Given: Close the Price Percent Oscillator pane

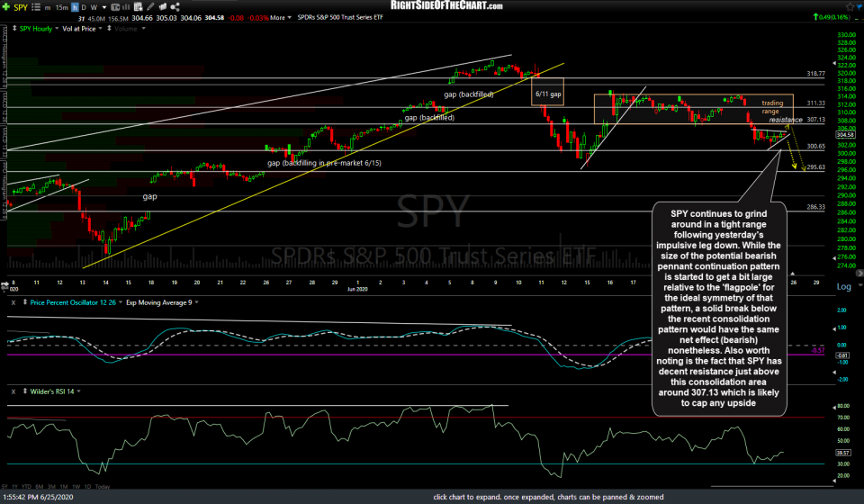Looking at the screenshot, I should (13, 302).
